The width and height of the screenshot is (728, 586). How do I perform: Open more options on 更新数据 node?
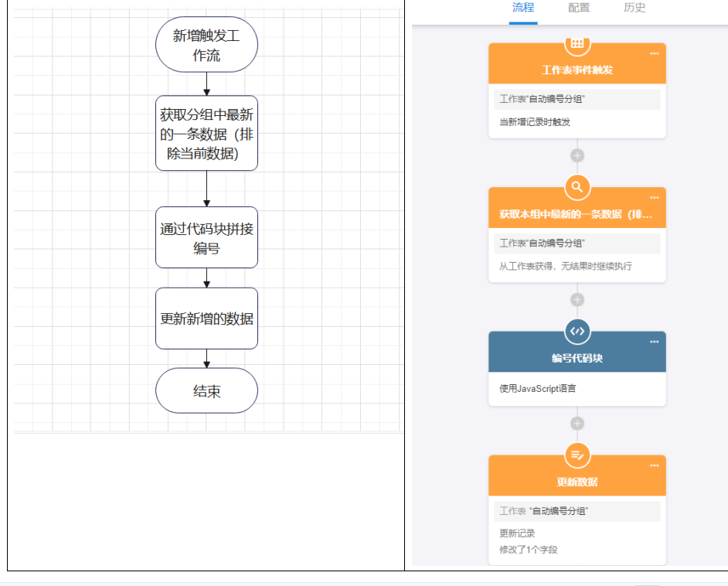pos(654,465)
